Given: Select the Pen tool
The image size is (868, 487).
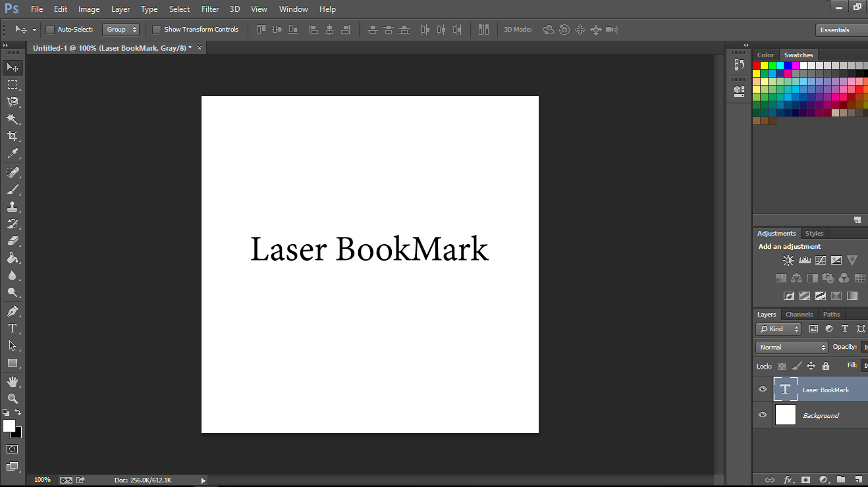Looking at the screenshot, I should pyautogui.click(x=12, y=311).
